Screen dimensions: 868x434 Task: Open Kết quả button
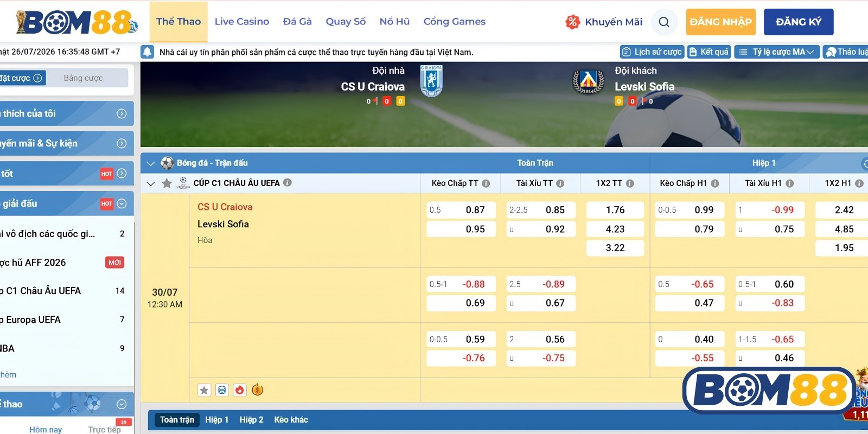tap(709, 52)
